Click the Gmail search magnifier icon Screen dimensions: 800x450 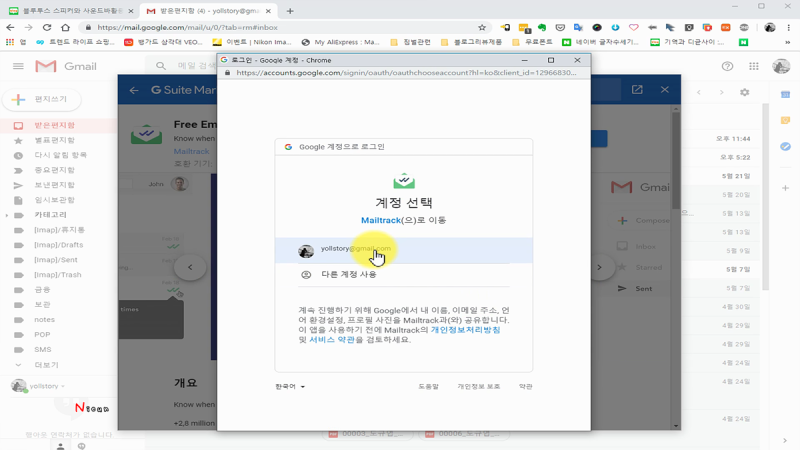click(161, 66)
